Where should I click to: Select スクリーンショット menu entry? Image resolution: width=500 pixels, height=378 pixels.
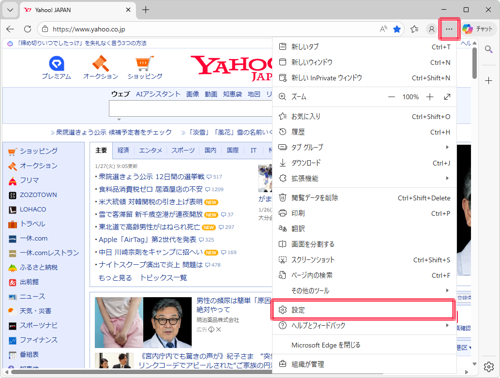[x=364, y=260]
